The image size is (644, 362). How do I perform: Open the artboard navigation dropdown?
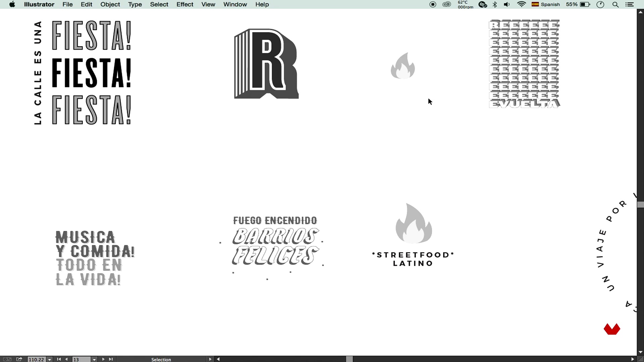[94, 359]
